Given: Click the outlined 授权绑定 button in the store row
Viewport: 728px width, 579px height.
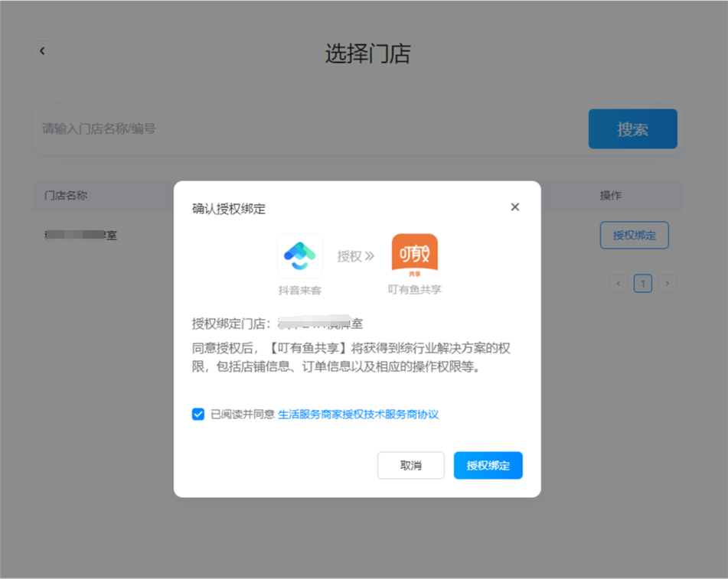Looking at the screenshot, I should coord(634,236).
